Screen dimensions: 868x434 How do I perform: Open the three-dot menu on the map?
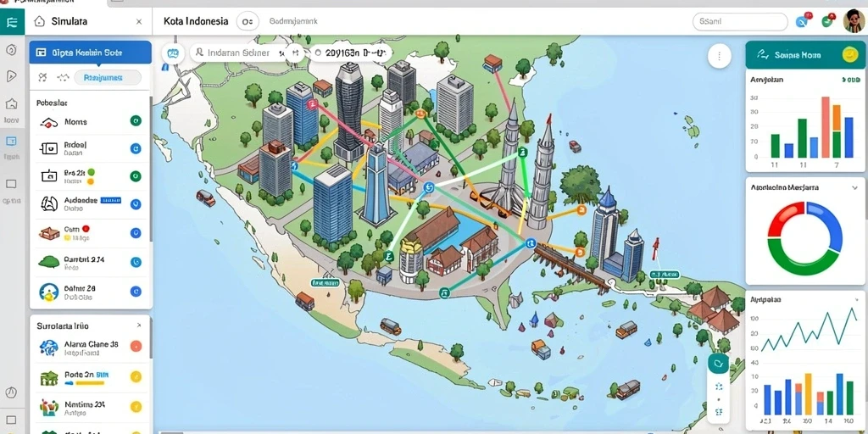[719, 56]
